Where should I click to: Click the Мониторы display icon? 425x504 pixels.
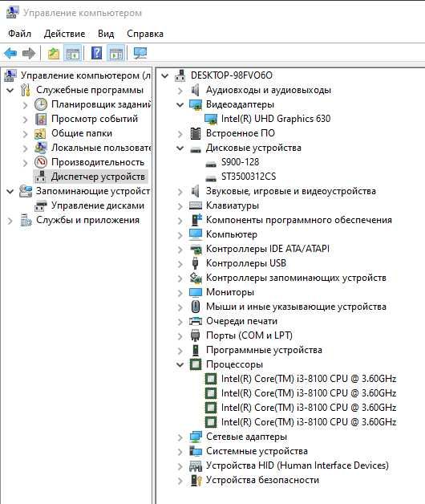pyautogui.click(x=196, y=292)
